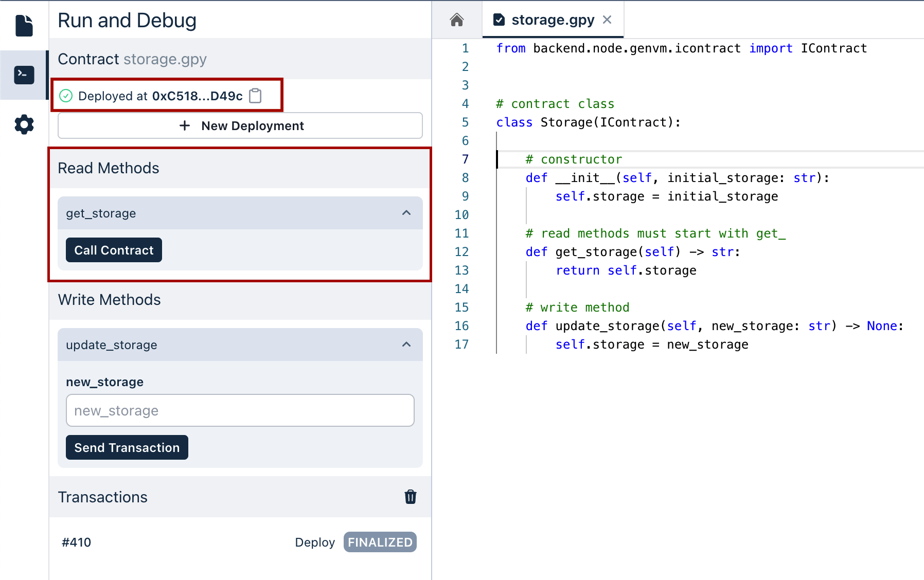Open the Settings gear icon
This screenshot has height=580, width=924.
pyautogui.click(x=24, y=124)
